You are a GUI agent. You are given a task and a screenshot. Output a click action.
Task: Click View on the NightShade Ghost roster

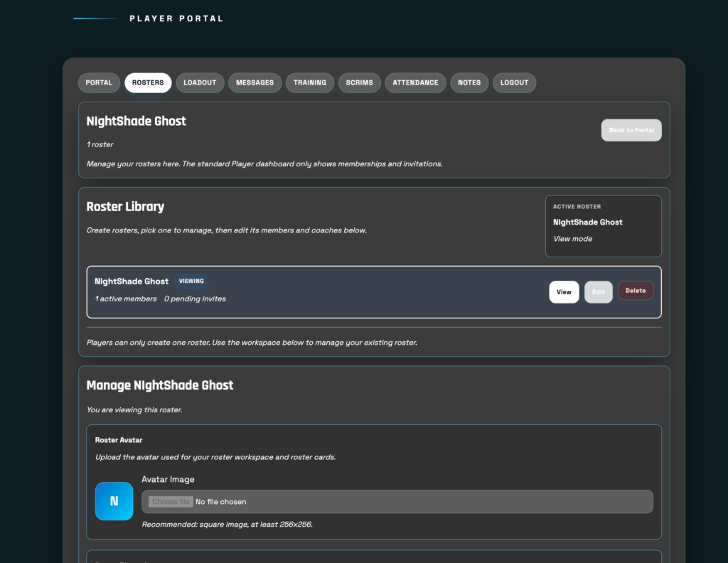[x=564, y=292]
